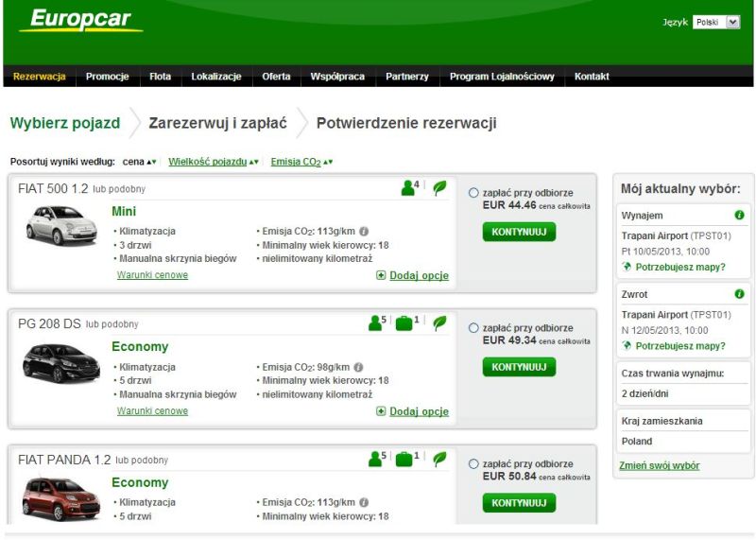Select pay at pickup for PG 208 DS
This screenshot has height=540, width=756.
point(473,328)
